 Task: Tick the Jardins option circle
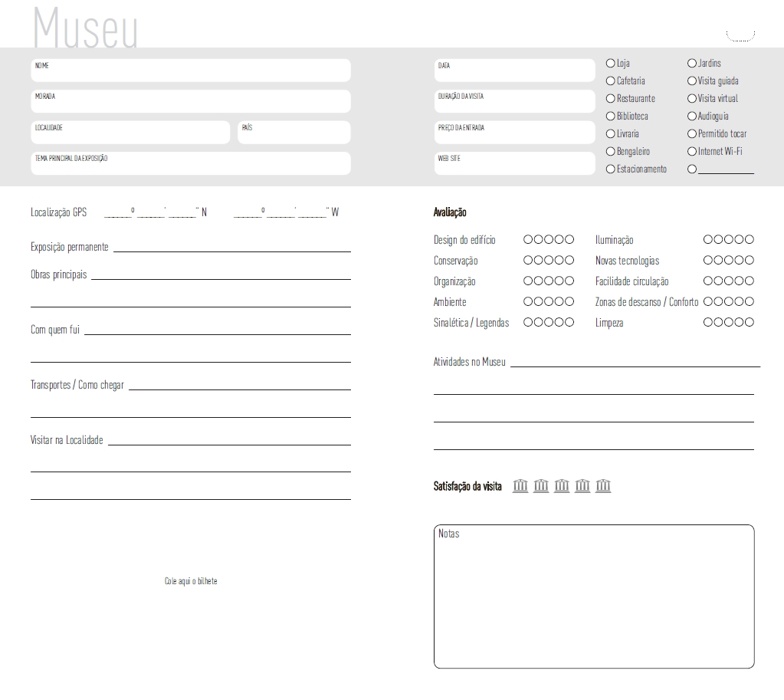point(692,63)
